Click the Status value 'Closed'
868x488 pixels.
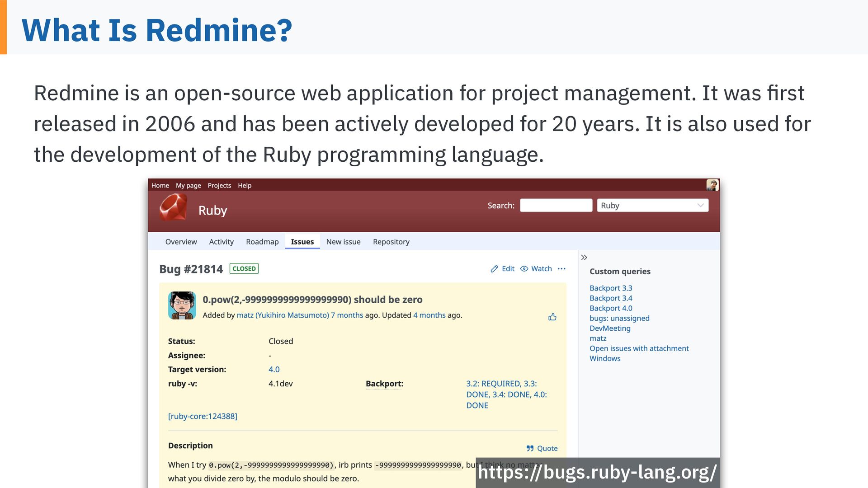(281, 341)
